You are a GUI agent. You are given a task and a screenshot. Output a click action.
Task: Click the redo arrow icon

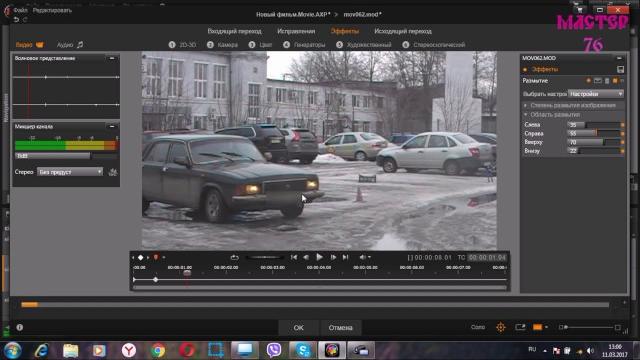[25, 20]
